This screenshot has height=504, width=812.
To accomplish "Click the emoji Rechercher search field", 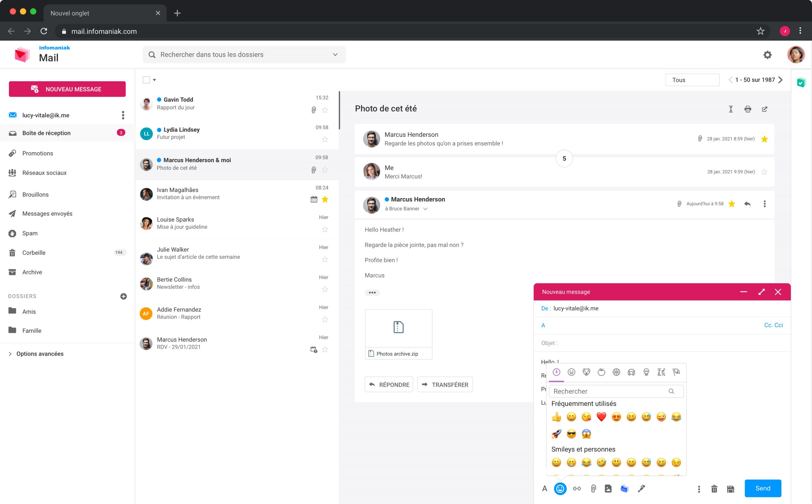I will point(616,391).
